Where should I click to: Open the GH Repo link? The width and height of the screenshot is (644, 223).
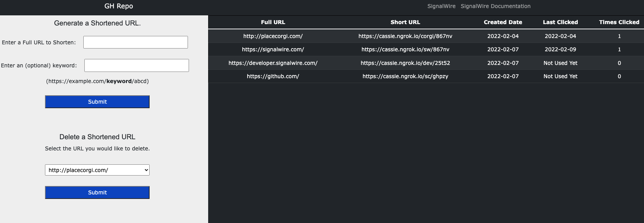click(119, 6)
